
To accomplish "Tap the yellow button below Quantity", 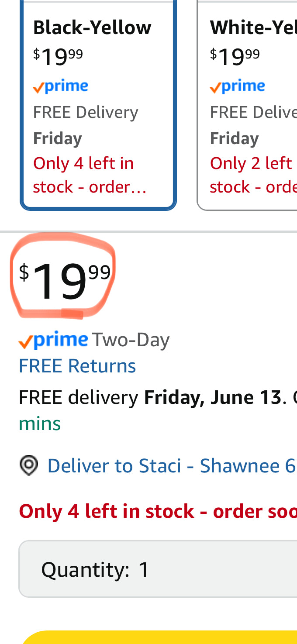I will tap(157, 637).
